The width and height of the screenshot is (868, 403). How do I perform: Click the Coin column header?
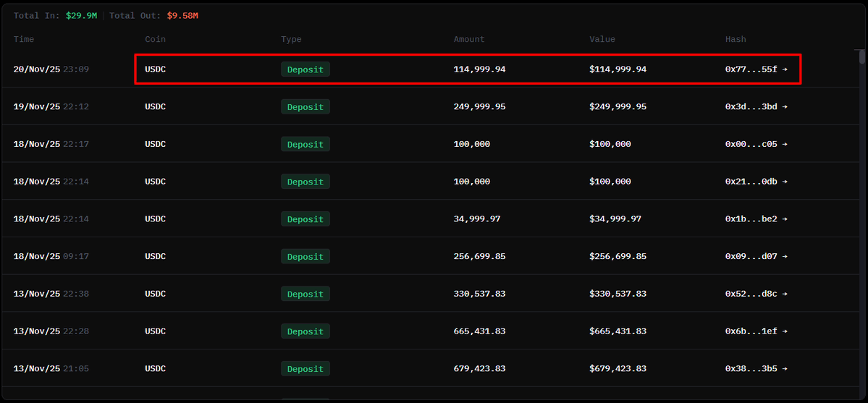click(155, 39)
